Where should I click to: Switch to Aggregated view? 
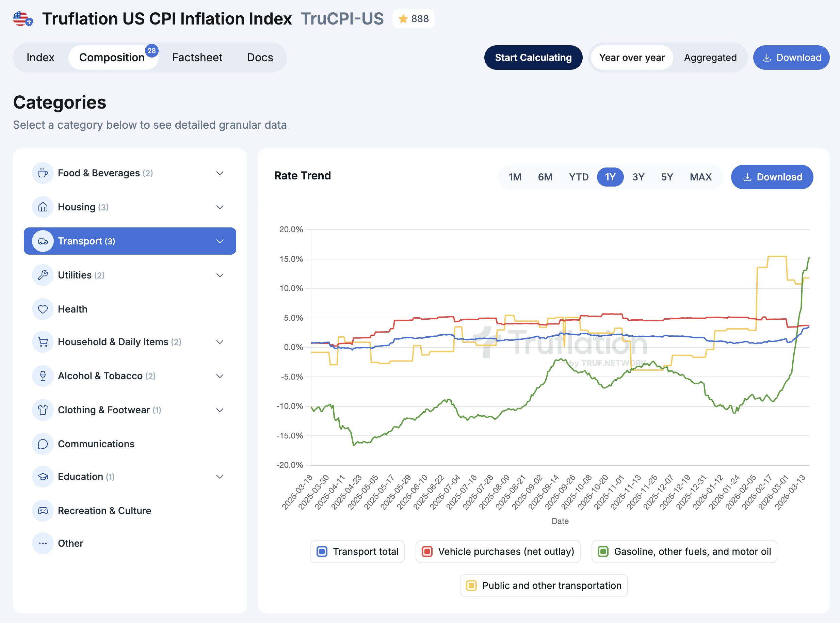[710, 58]
